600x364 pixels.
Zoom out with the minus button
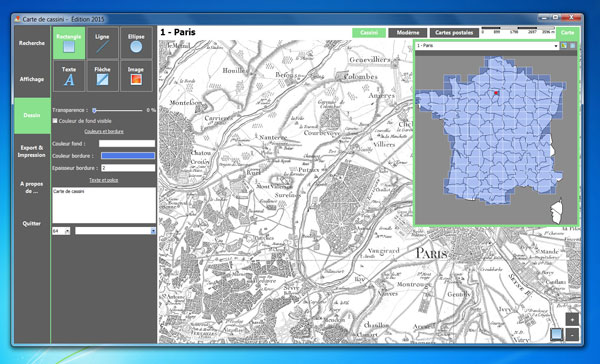pos(572,335)
